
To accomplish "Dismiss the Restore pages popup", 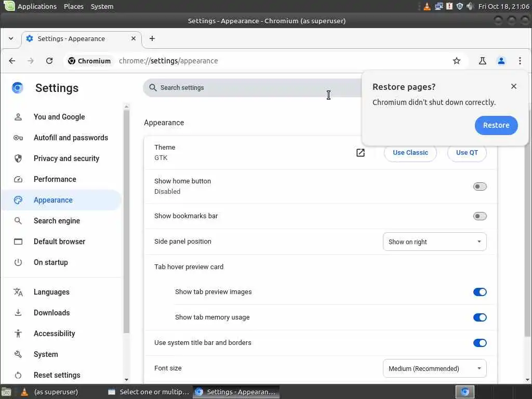I will 514,86.
